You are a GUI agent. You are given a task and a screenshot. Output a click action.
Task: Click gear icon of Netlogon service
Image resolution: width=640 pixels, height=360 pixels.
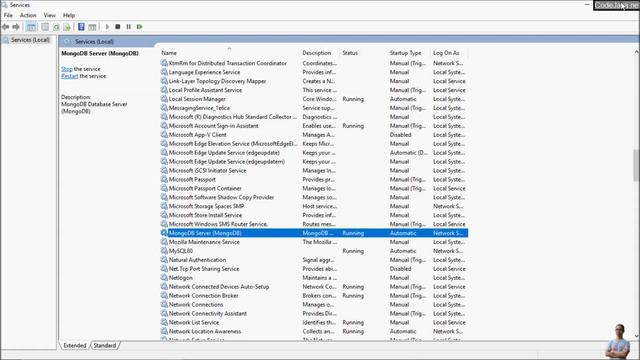[164, 278]
